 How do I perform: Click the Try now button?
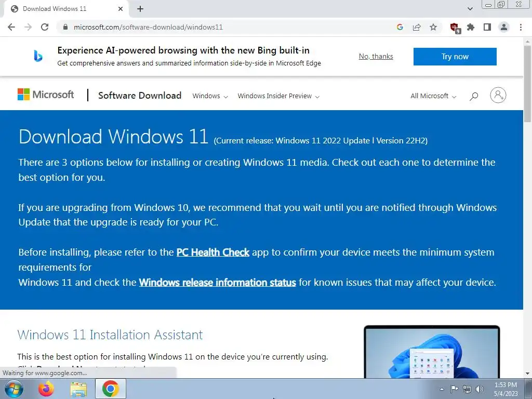[x=455, y=56]
